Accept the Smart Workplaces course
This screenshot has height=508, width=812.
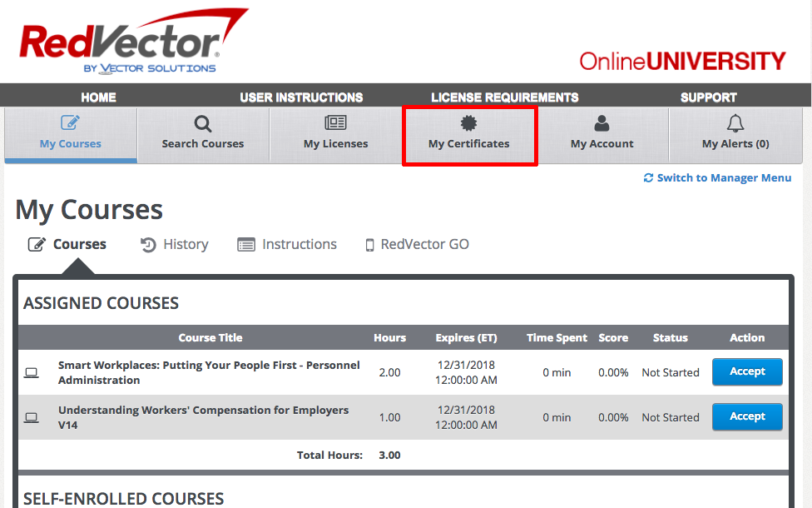(746, 371)
